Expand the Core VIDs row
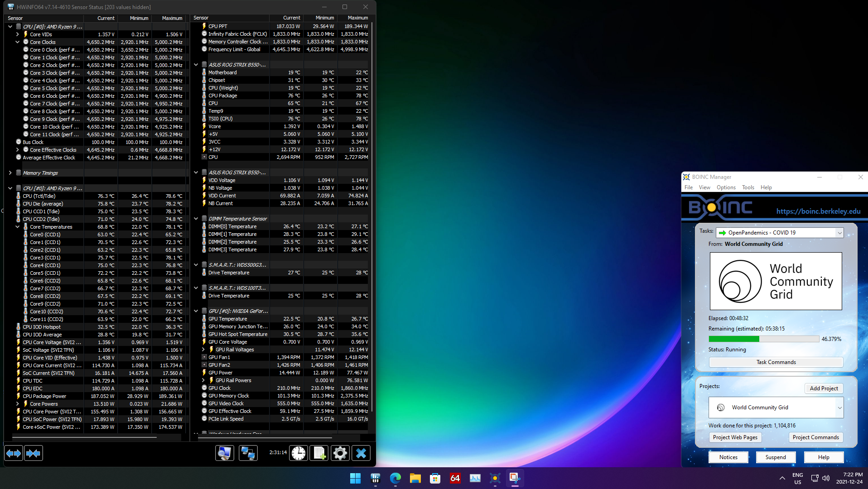 (x=18, y=34)
